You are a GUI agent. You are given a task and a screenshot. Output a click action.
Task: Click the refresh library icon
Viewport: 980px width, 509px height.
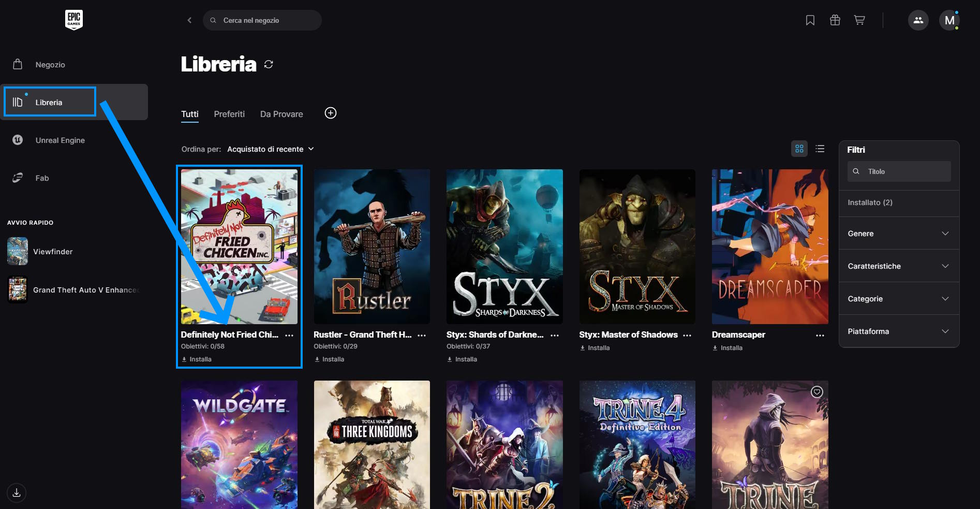coord(269,64)
